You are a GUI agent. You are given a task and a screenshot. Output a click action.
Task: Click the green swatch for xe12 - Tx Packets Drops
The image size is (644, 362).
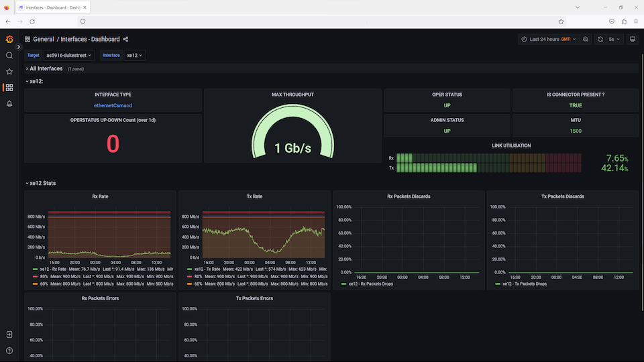[498, 284]
